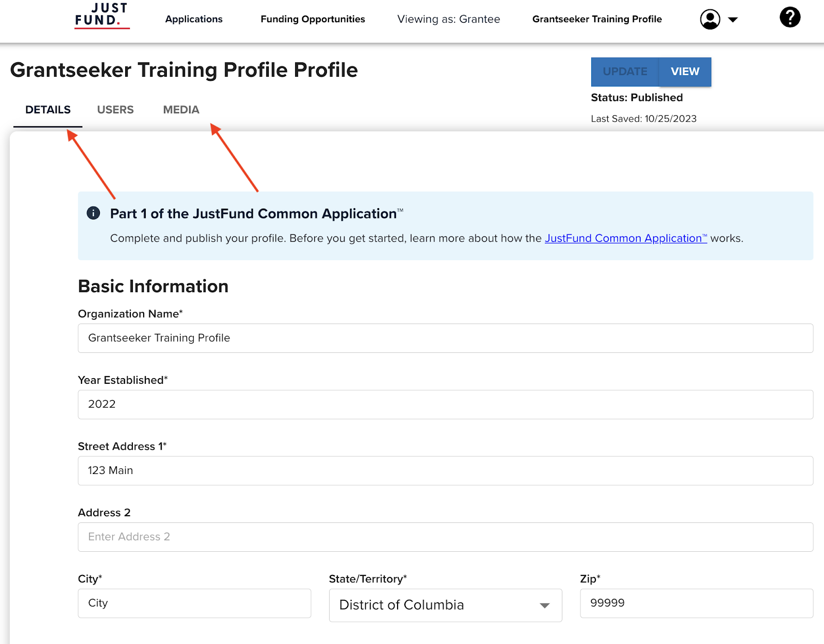Open the user account avatar icon
Image resolution: width=824 pixels, height=644 pixels.
point(710,20)
